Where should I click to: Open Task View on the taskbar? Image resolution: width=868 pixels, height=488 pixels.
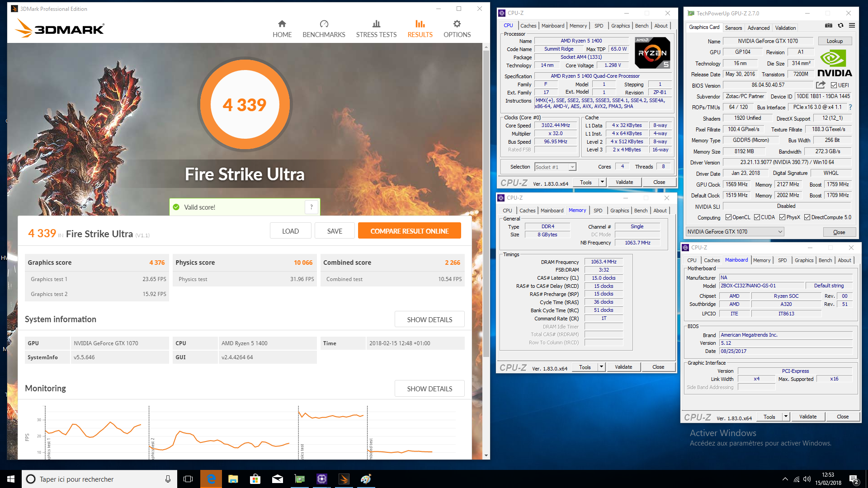(188, 479)
